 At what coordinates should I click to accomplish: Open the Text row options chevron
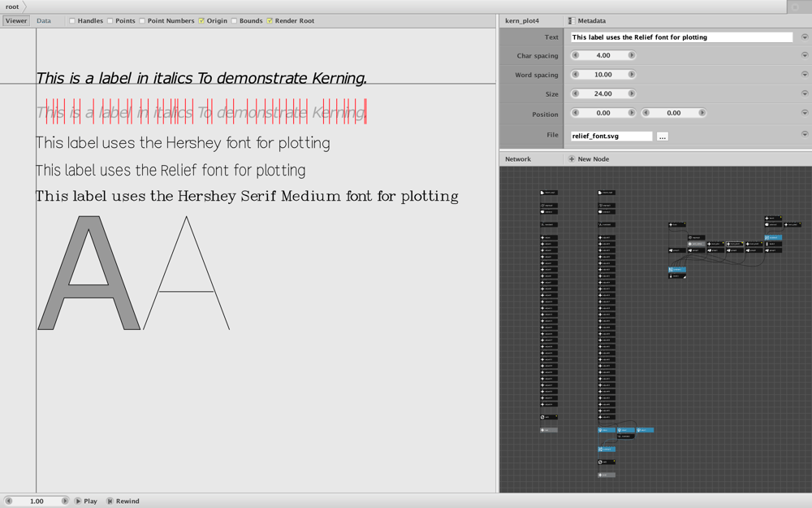(x=804, y=37)
